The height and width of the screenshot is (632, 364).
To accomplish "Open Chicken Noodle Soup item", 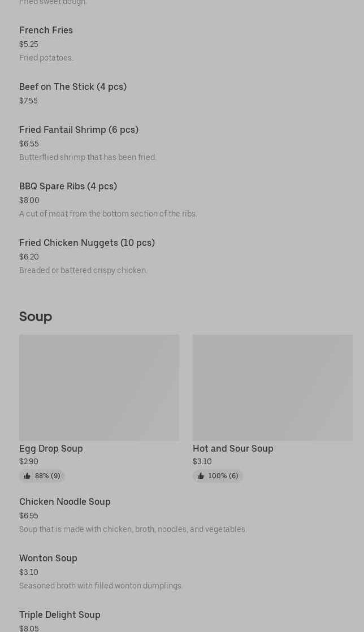I will pos(65,502).
